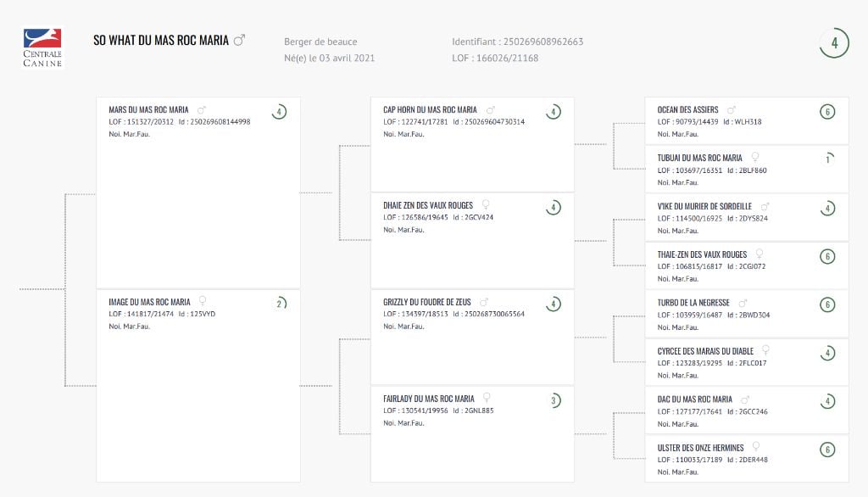
Task: Click the female symbol beside DHAIE ZEN DES VAUX ROUGES
Action: tap(486, 205)
